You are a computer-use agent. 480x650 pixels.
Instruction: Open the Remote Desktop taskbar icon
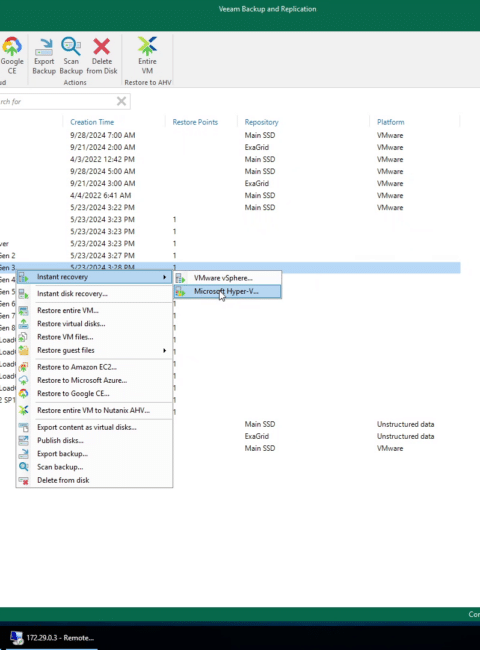coord(17,638)
